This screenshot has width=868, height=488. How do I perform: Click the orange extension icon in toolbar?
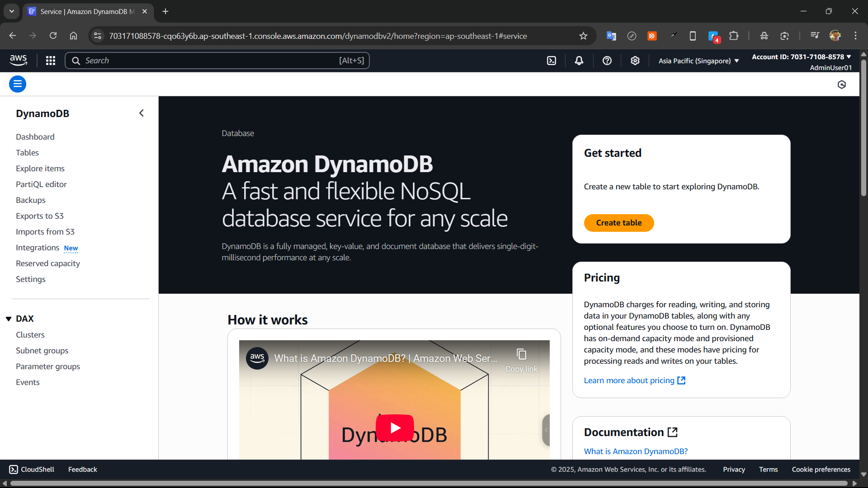click(x=652, y=36)
